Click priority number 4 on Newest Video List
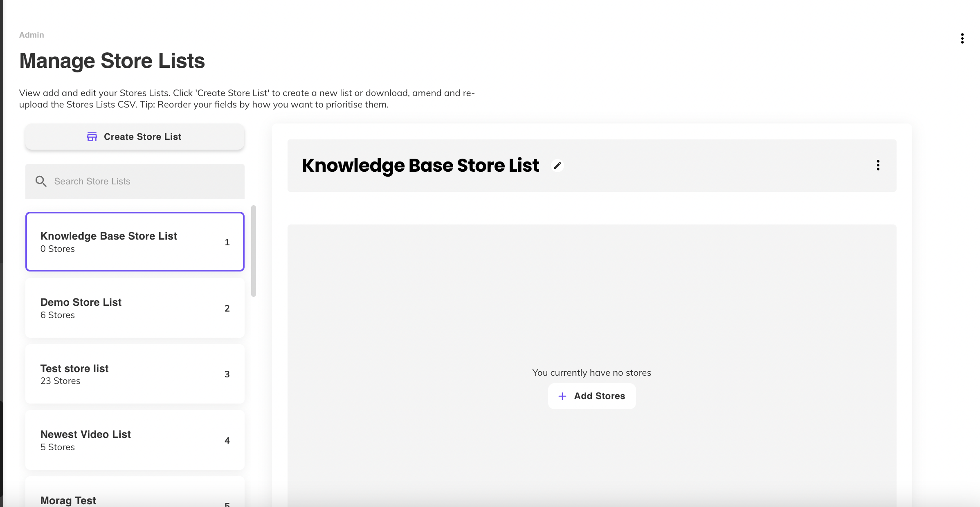This screenshot has width=980, height=507. pyautogui.click(x=227, y=440)
